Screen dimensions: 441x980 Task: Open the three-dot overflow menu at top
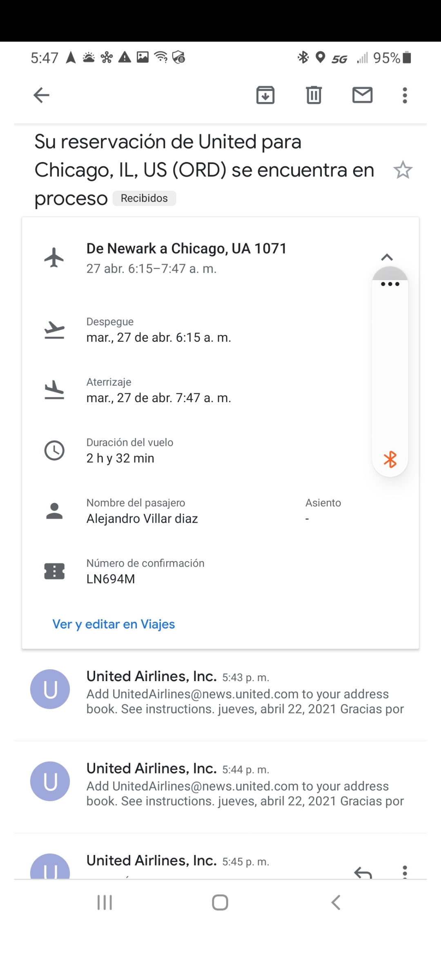click(x=405, y=95)
